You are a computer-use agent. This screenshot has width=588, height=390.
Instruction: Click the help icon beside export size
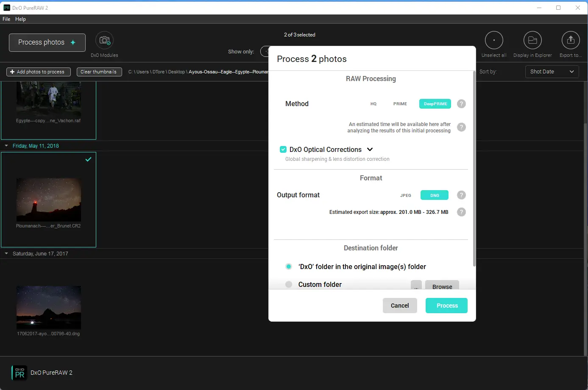(461, 212)
